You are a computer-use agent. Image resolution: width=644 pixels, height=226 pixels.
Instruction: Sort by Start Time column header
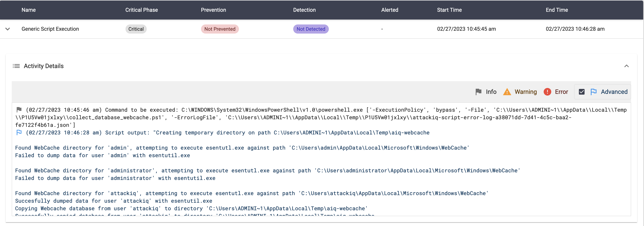pos(449,10)
